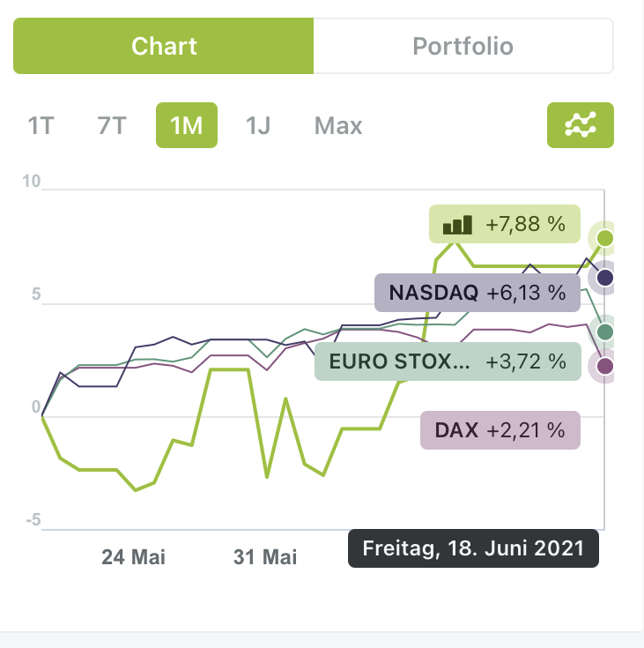The height and width of the screenshot is (648, 644).
Task: Select the 1T time range
Action: point(41,126)
